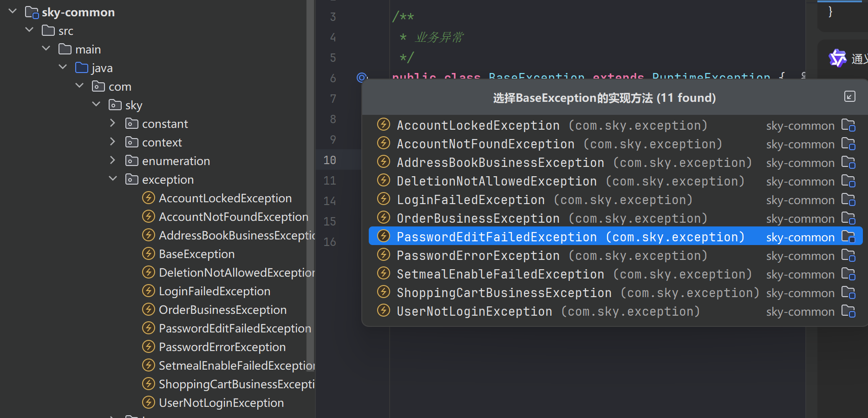Screen dimensions: 868x418
Task: Select PasswordEditFailedException in implementations list
Action: 496,237
